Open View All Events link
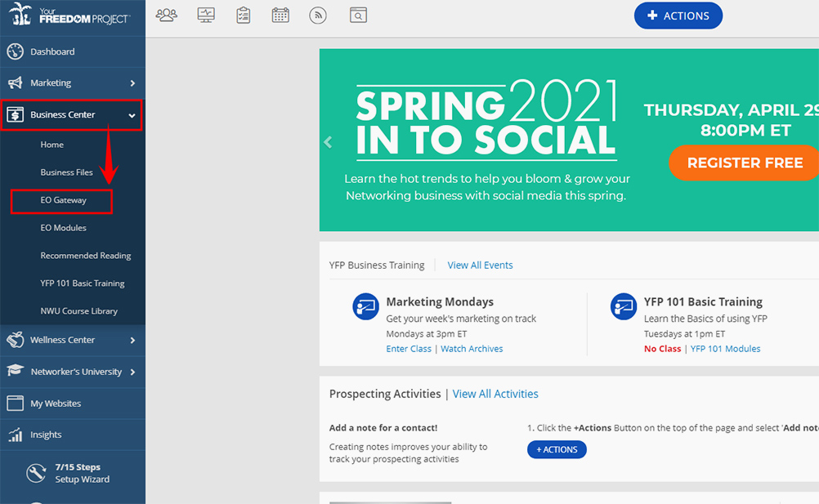This screenshot has height=504, width=819. [x=480, y=265]
